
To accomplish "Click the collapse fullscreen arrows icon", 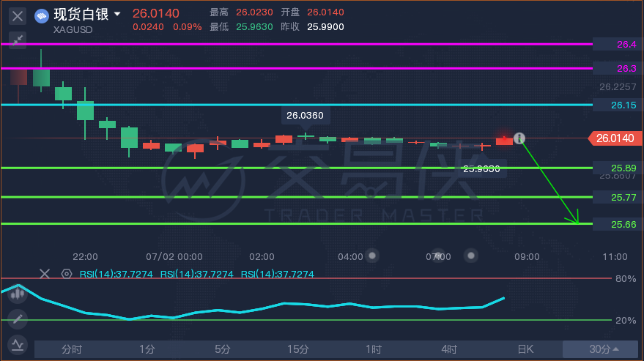I will [x=18, y=40].
